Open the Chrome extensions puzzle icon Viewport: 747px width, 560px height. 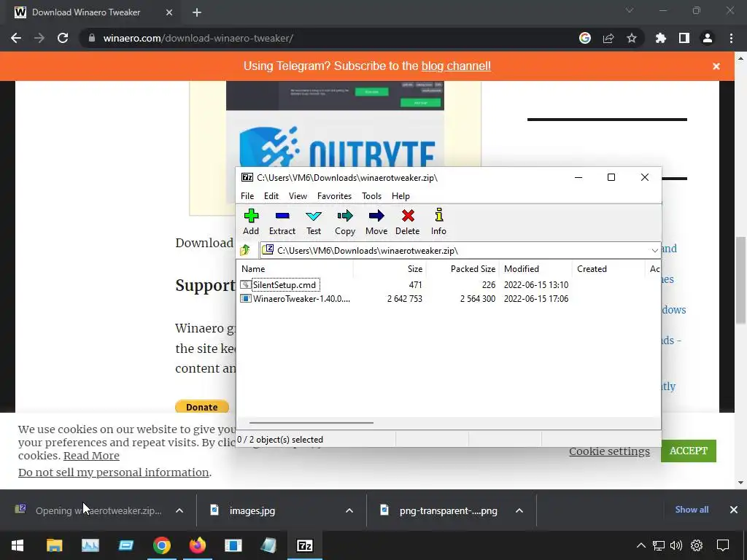pyautogui.click(x=661, y=38)
